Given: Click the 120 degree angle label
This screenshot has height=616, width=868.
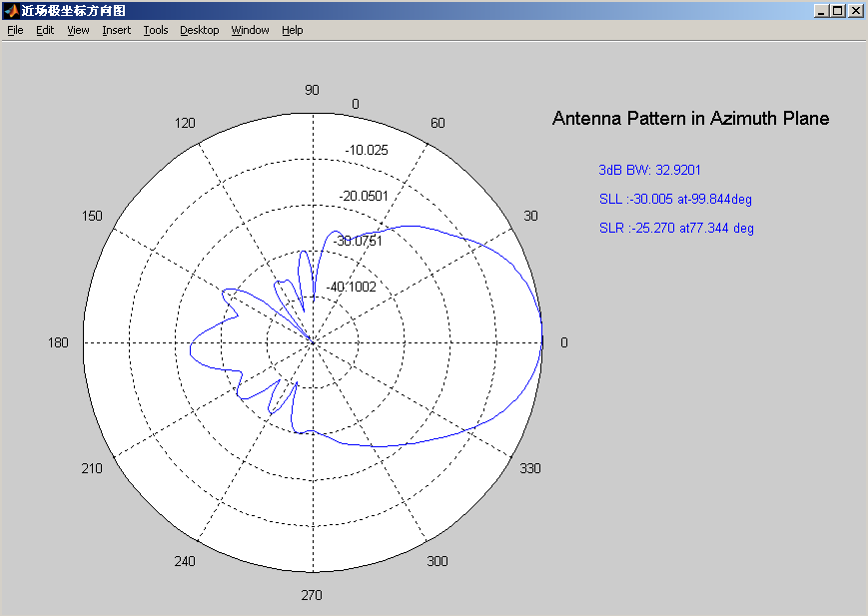Looking at the screenshot, I should (x=185, y=123).
